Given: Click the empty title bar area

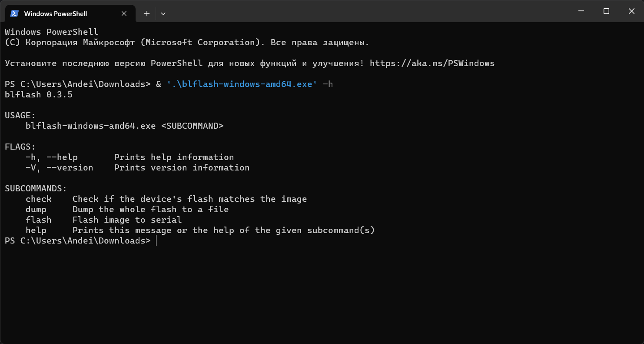Looking at the screenshot, I should [x=368, y=11].
